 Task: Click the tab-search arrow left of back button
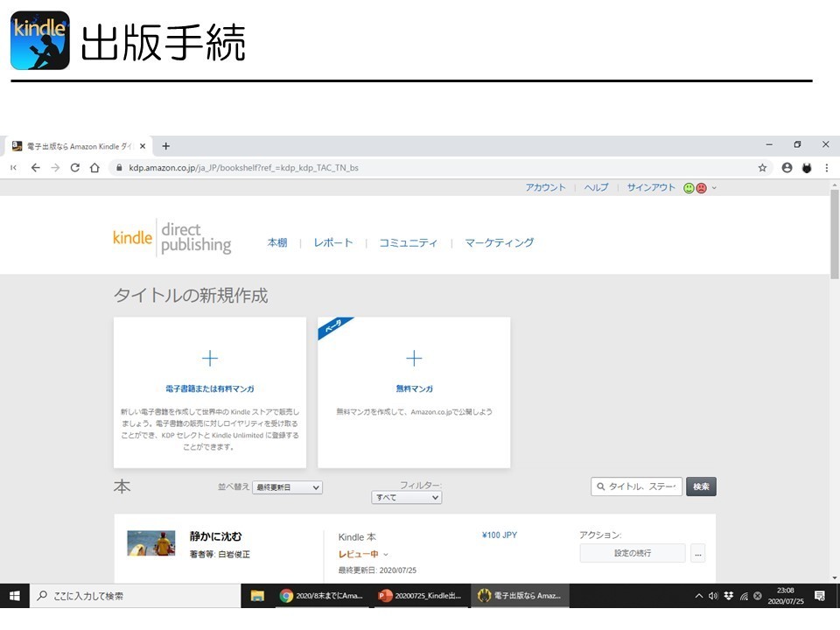[14, 168]
